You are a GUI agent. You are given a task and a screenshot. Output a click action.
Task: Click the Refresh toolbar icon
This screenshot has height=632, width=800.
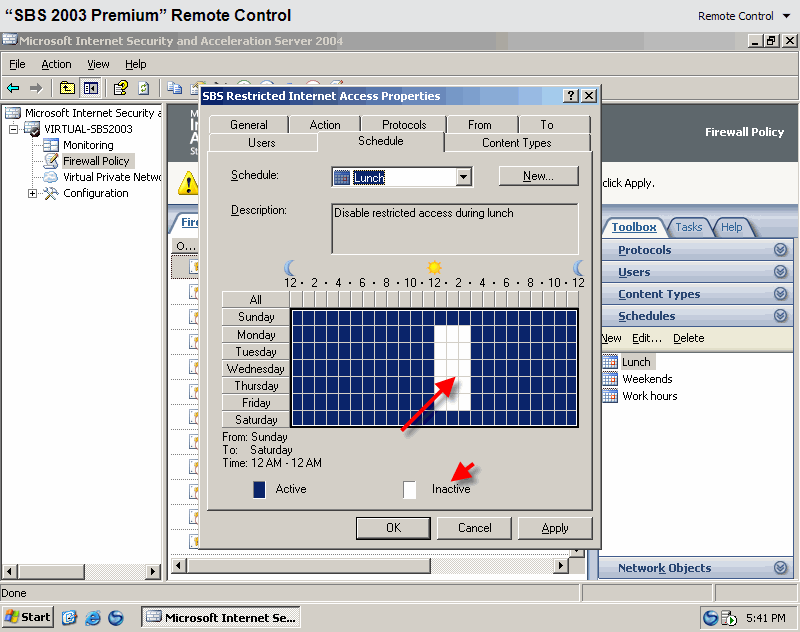pos(144,88)
